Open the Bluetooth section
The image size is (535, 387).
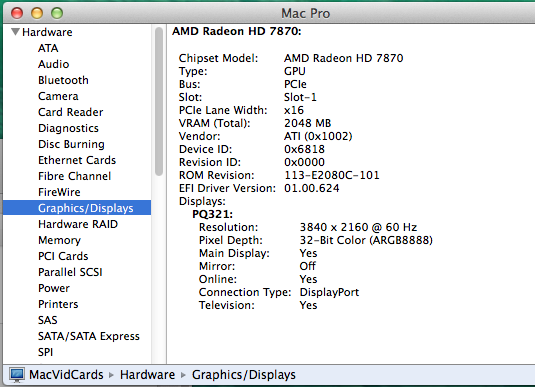(63, 80)
